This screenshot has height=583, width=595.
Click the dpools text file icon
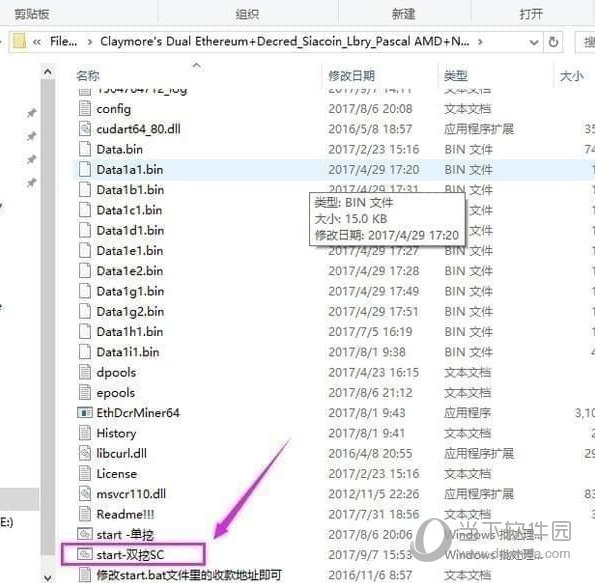(x=85, y=372)
